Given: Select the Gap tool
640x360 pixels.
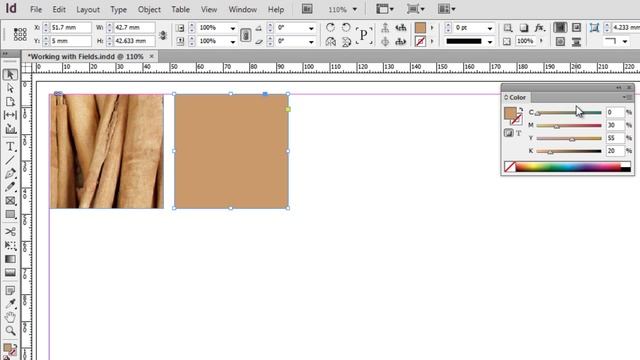Looking at the screenshot, I should (10, 115).
